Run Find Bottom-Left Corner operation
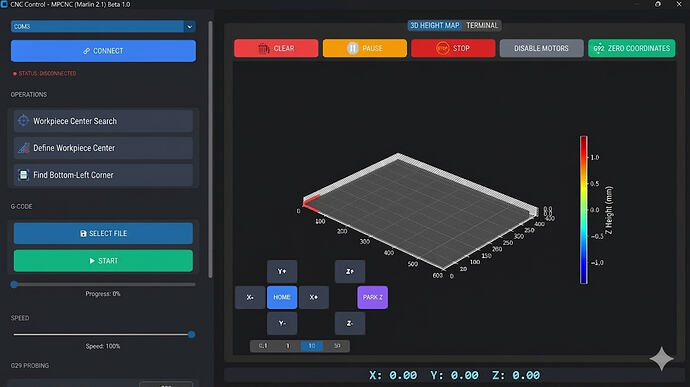690x387 pixels. pos(103,175)
